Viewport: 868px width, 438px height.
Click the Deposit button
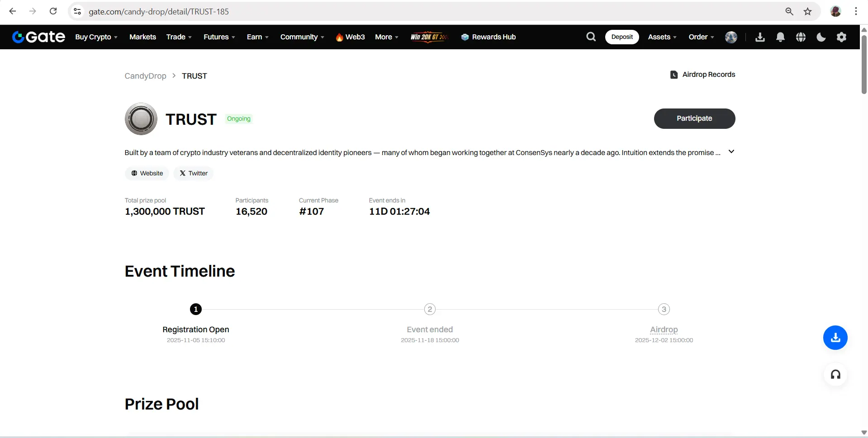pyautogui.click(x=622, y=37)
